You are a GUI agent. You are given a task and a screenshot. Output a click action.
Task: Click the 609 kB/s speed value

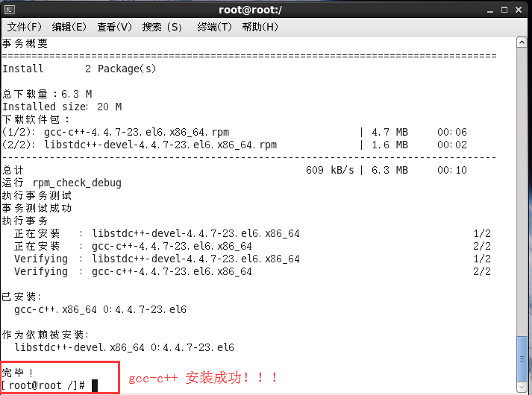coord(330,170)
